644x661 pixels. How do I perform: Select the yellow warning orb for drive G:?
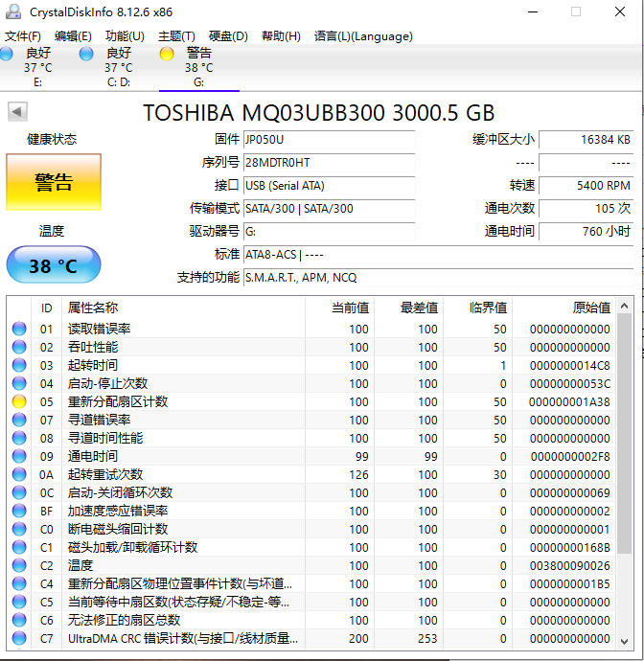(x=167, y=54)
